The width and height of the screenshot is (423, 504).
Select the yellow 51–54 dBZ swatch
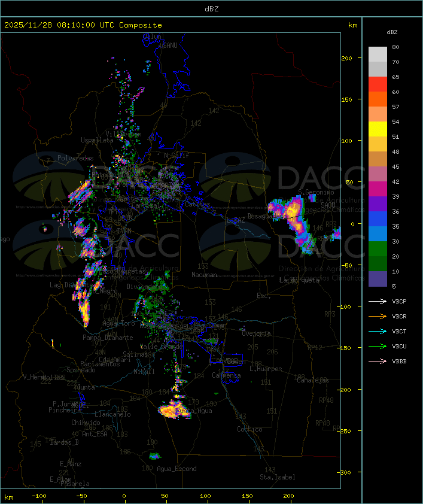click(378, 129)
